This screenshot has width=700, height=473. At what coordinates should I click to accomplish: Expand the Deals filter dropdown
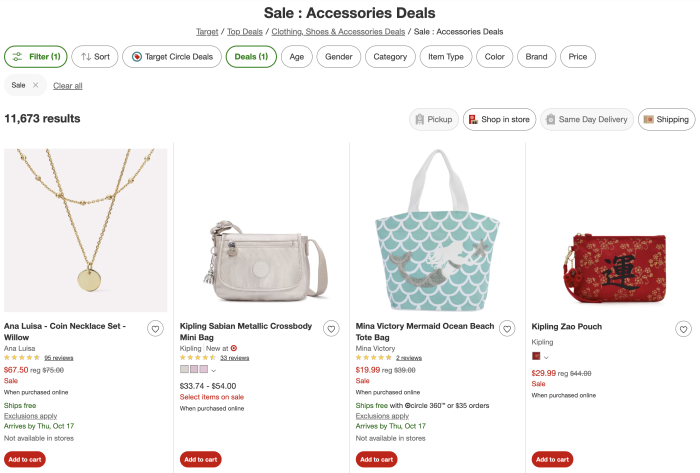pyautogui.click(x=251, y=57)
